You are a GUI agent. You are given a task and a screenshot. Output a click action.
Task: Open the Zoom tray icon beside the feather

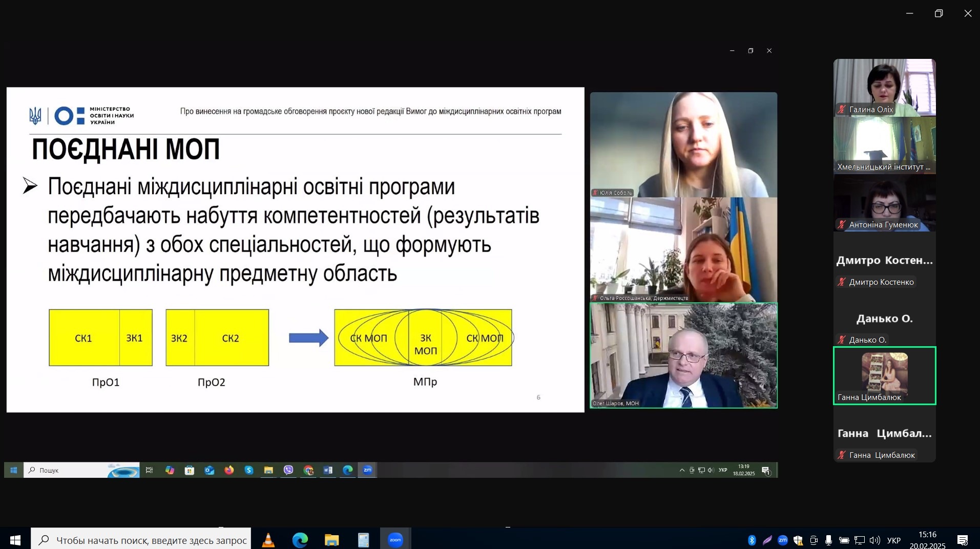[x=782, y=540]
